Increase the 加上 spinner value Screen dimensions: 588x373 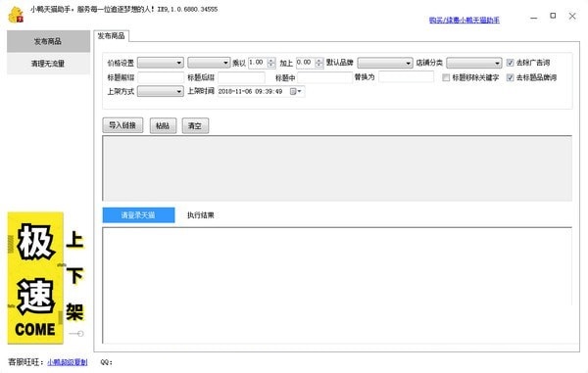[319, 60]
